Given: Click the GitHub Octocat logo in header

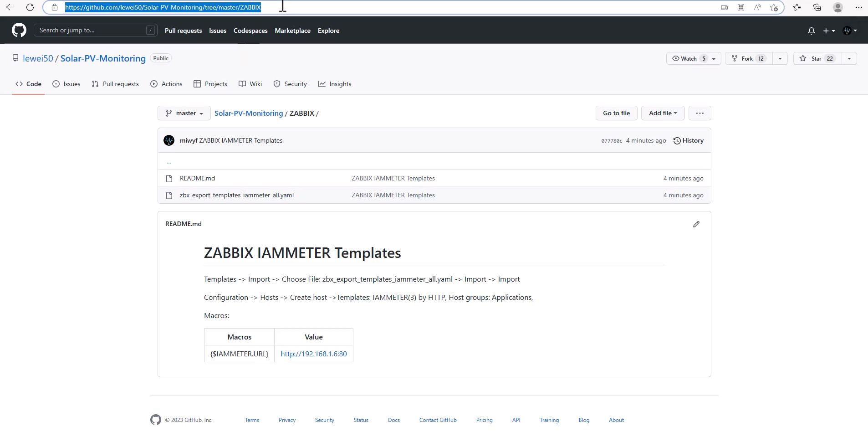Looking at the screenshot, I should 19,31.
